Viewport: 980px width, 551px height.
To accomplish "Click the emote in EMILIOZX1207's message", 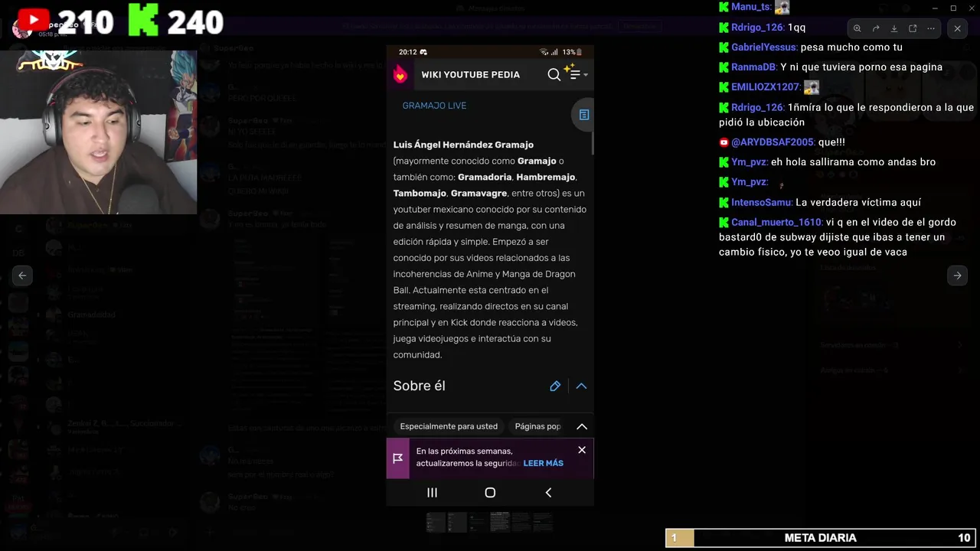I will [812, 87].
